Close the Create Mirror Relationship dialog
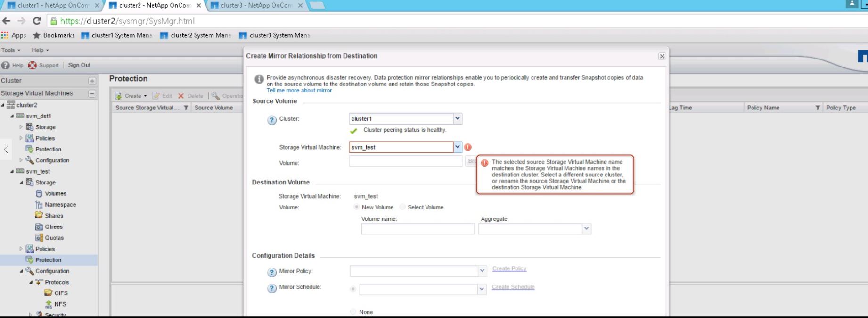 [x=662, y=56]
